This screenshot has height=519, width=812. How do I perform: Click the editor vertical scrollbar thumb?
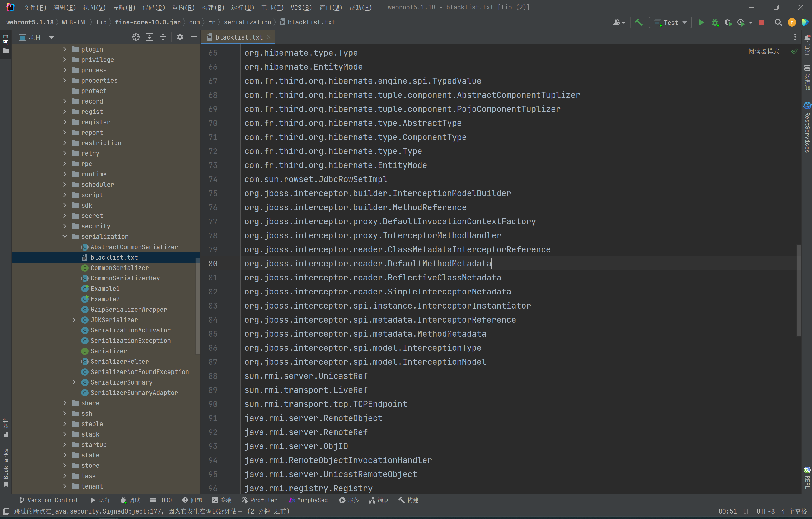798,290
